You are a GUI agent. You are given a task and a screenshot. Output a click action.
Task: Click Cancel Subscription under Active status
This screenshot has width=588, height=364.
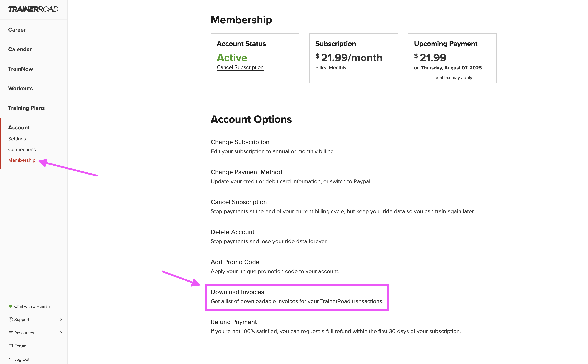pos(240,67)
